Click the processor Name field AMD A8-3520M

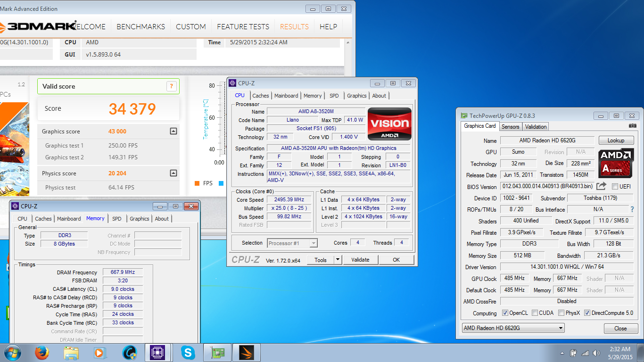[316, 112]
